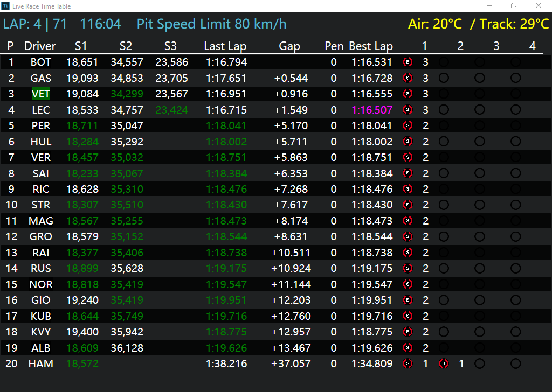552x392 pixels.
Task: Click RUS's soft compound tyre icon
Action: (x=408, y=268)
